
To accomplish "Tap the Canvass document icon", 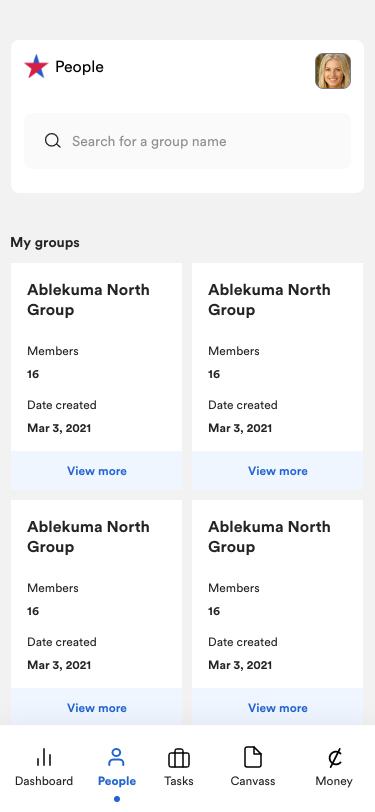I will 253,758.
